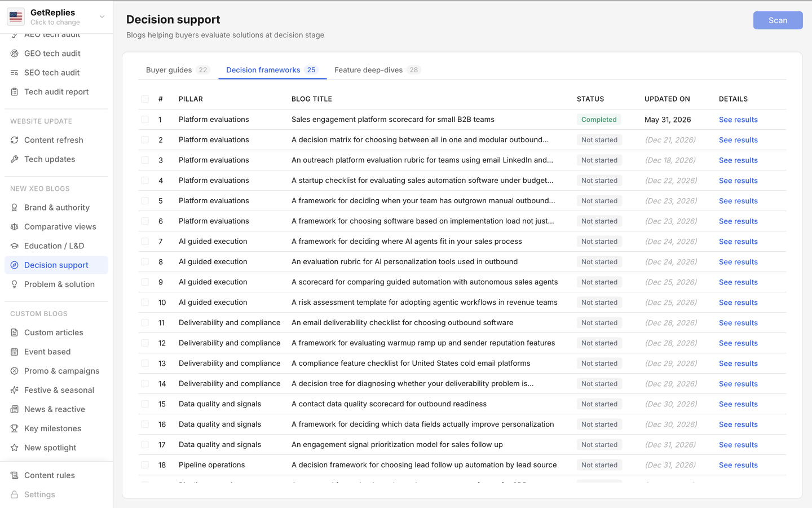The height and width of the screenshot is (508, 812).
Task: Click the SEO tech audit sidebar icon
Action: tap(15, 73)
